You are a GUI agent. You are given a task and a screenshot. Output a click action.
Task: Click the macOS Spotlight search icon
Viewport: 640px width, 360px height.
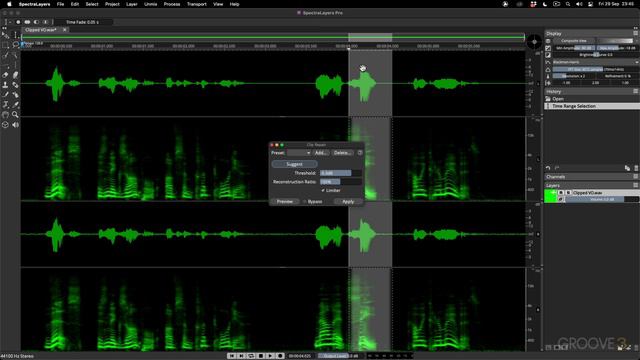click(568, 4)
